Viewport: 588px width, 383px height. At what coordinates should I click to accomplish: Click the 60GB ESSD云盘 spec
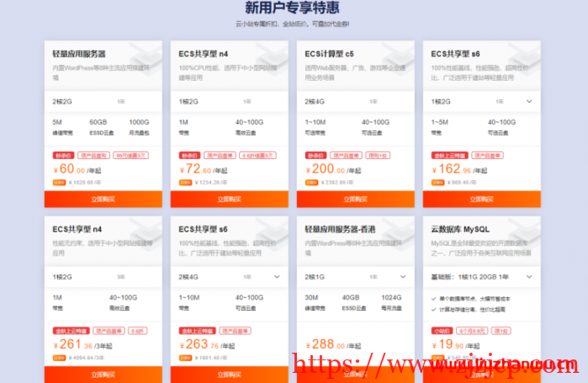pyautogui.click(x=101, y=127)
